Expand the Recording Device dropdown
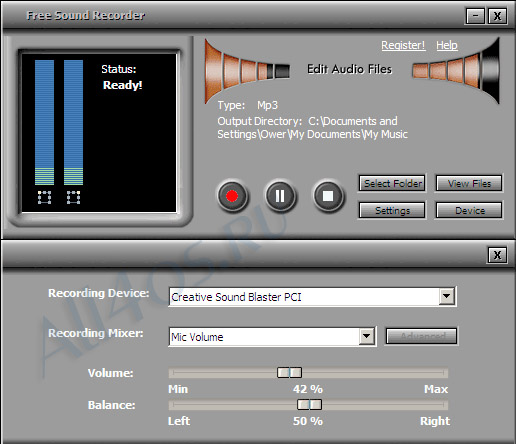 [446, 296]
